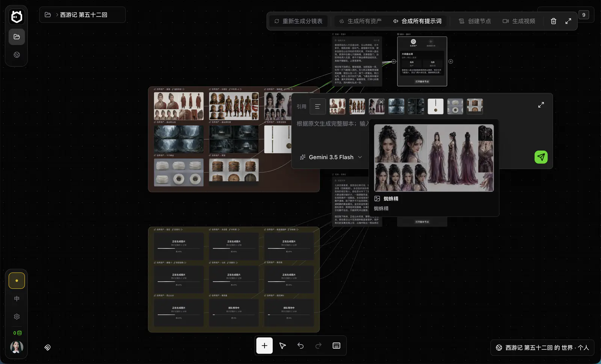Select the staff reference thumbnail

click(435, 107)
